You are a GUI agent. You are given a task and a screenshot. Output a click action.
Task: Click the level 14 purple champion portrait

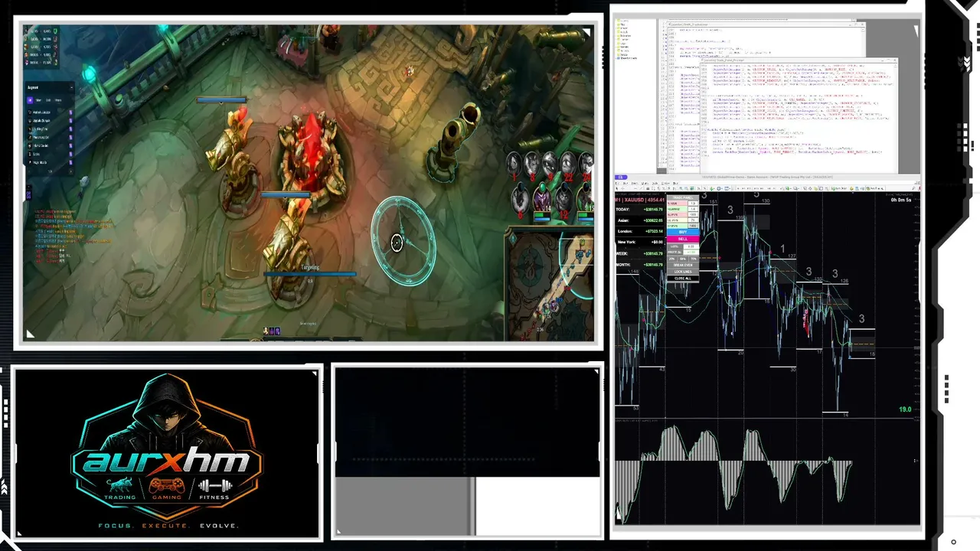[x=542, y=201]
